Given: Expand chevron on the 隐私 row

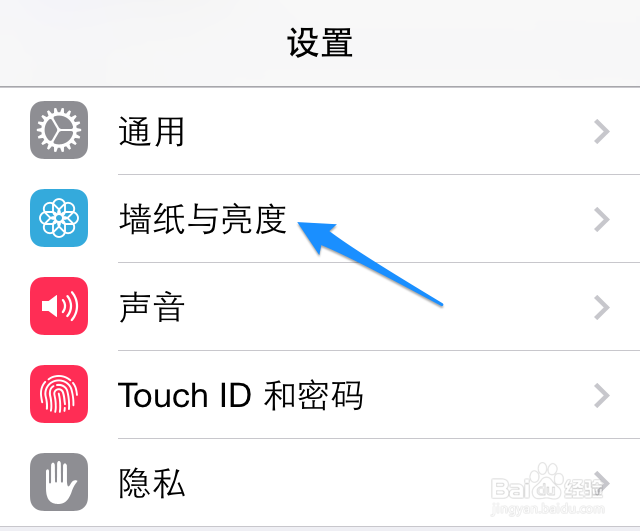Looking at the screenshot, I should [602, 483].
